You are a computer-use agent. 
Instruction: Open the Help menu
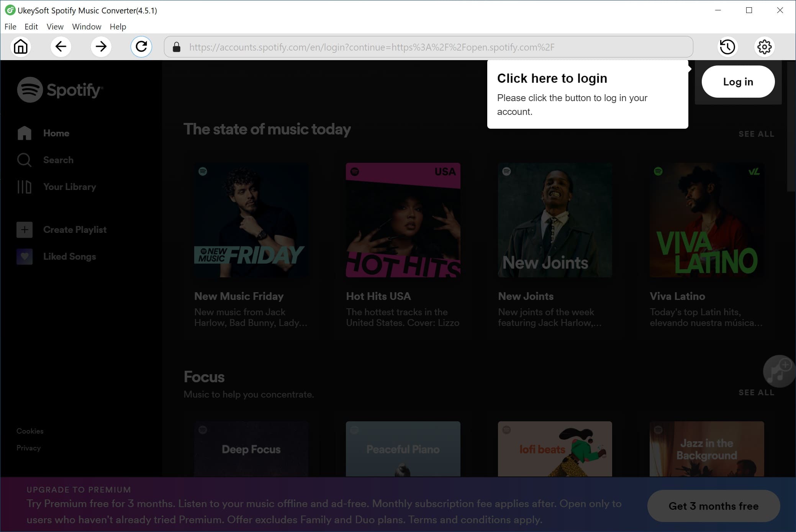118,26
